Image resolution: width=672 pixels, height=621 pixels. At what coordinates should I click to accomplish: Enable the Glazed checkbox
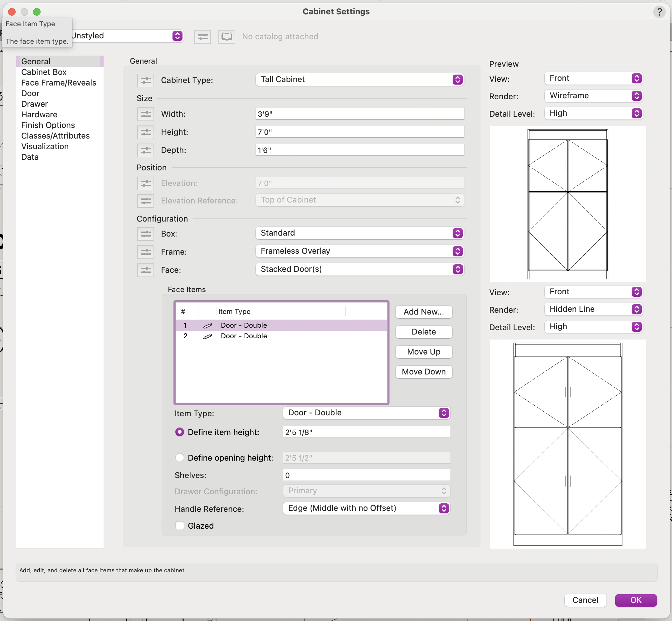180,525
